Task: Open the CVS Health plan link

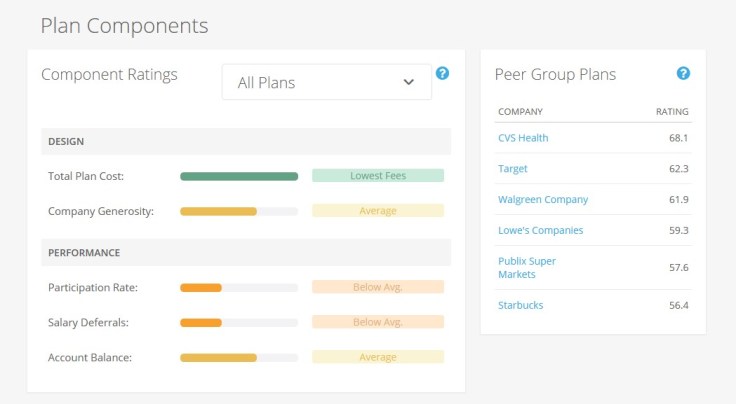Action: (523, 138)
